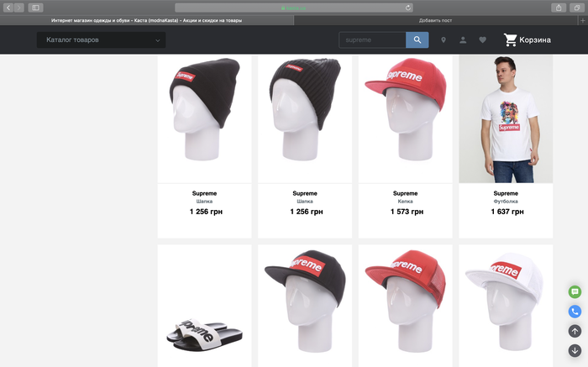Click the blue phone call button
Viewport: 588px width, 367px height.
[575, 311]
